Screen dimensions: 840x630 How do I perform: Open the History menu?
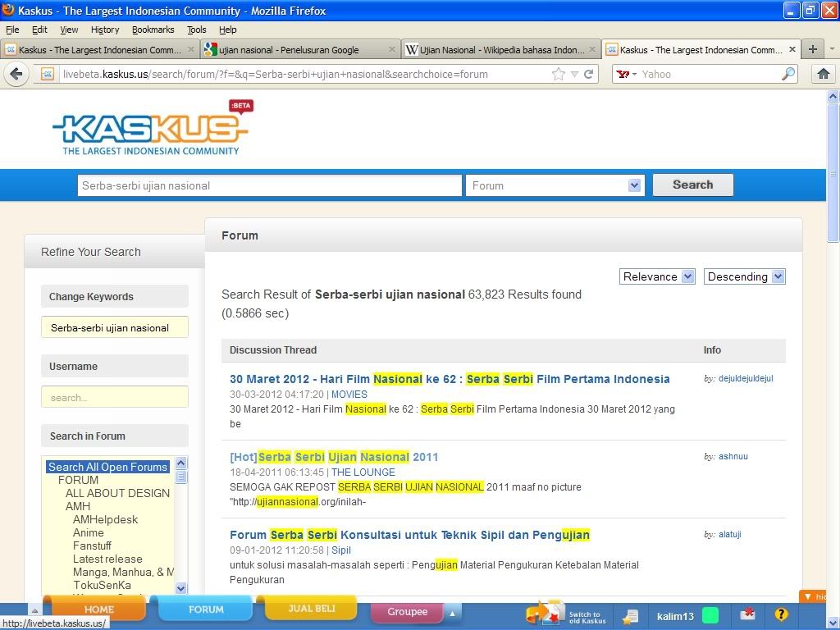[x=105, y=30]
